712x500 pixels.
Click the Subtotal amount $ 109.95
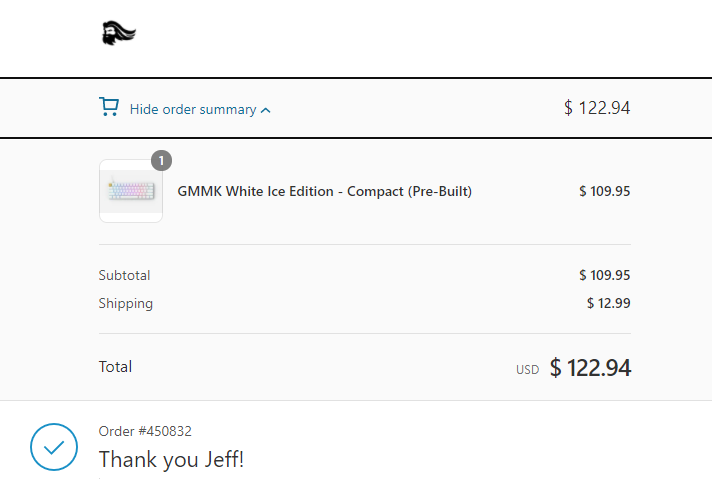click(604, 275)
